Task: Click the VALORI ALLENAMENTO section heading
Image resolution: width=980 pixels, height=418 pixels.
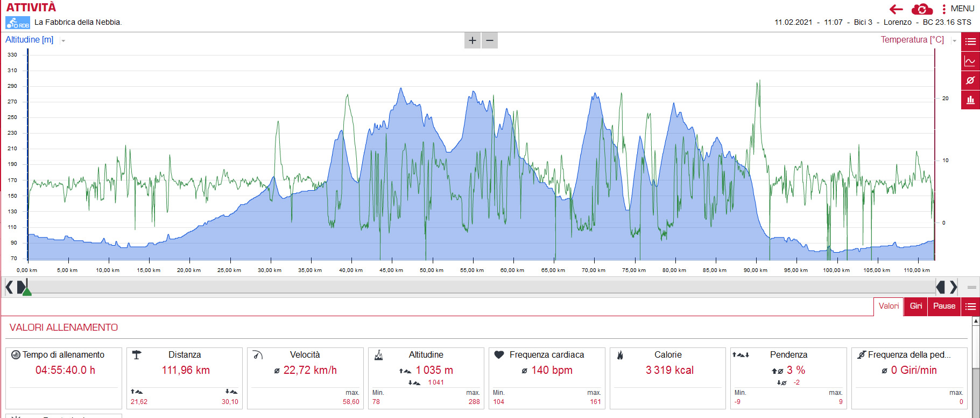Action: tap(64, 328)
